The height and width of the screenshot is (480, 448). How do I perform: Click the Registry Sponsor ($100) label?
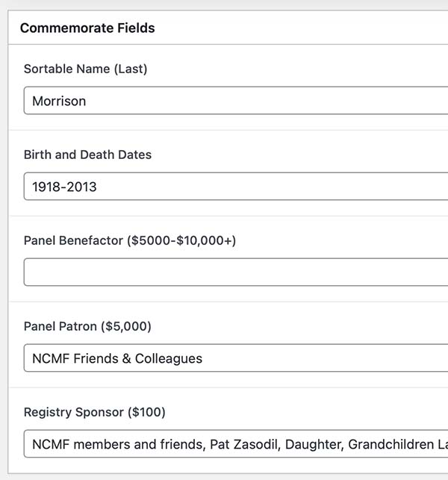click(x=95, y=413)
